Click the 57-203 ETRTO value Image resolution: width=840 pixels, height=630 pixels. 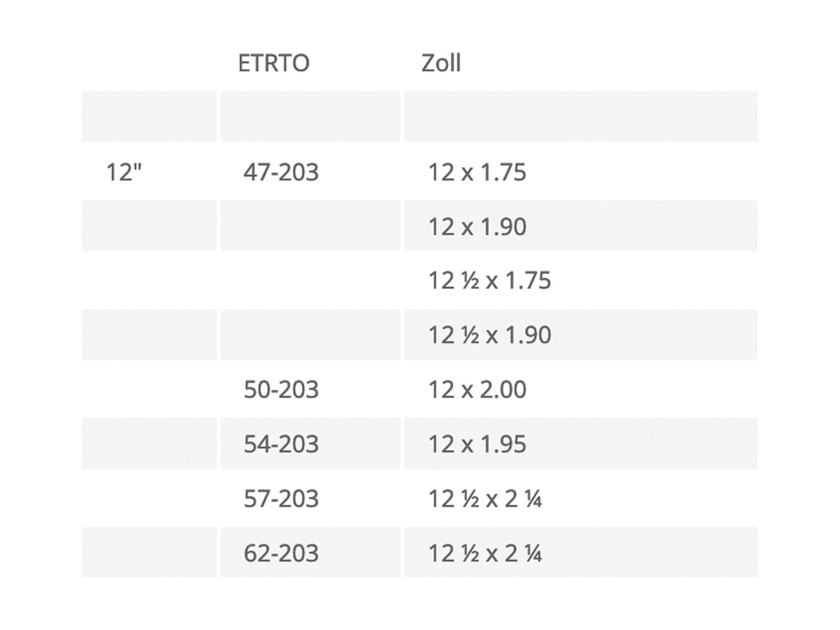pyautogui.click(x=281, y=498)
